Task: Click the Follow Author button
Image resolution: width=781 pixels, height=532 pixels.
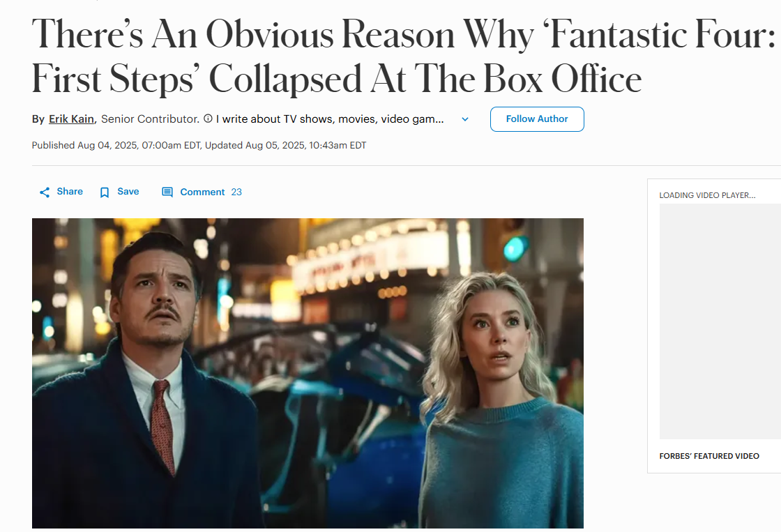Action: pyautogui.click(x=537, y=119)
